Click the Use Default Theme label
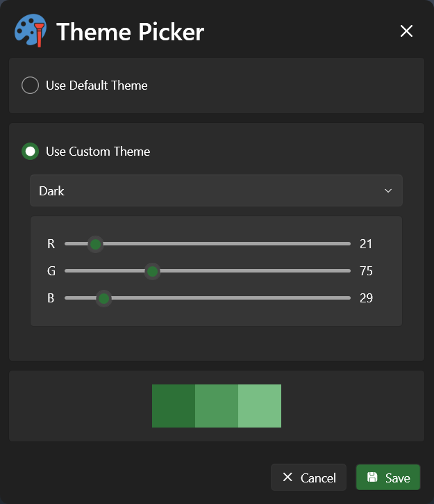434x504 pixels. click(97, 86)
